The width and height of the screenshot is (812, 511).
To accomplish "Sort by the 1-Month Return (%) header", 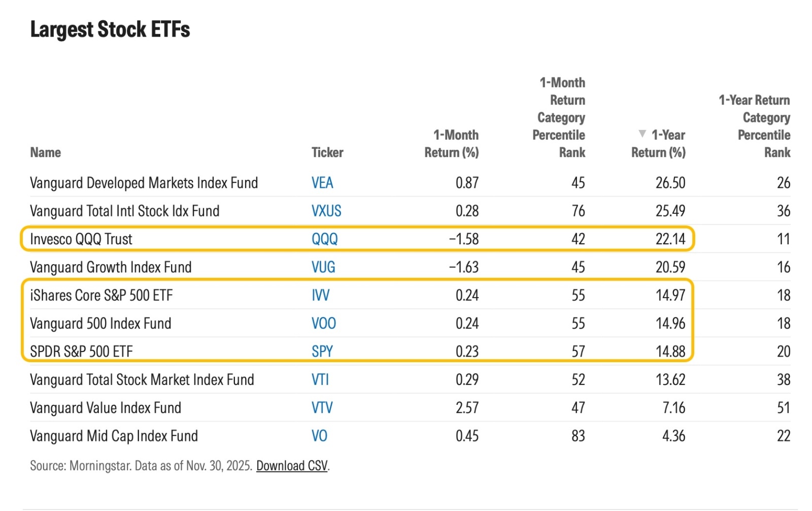I will click(452, 144).
